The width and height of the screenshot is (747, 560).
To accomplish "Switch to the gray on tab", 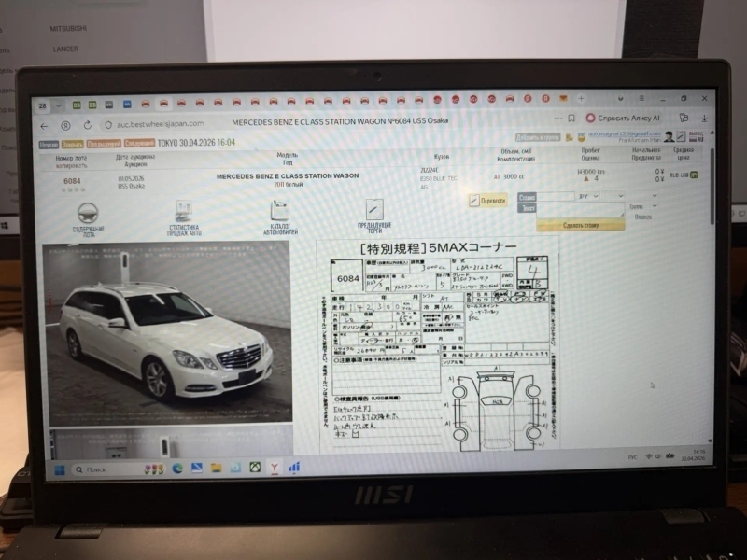I will point(109,105).
